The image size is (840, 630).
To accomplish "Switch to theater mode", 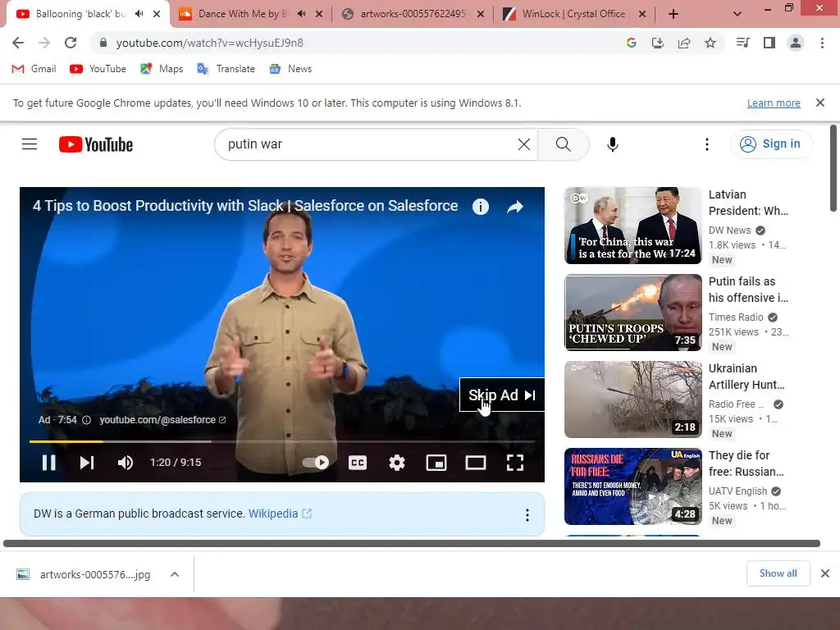I will tap(476, 463).
